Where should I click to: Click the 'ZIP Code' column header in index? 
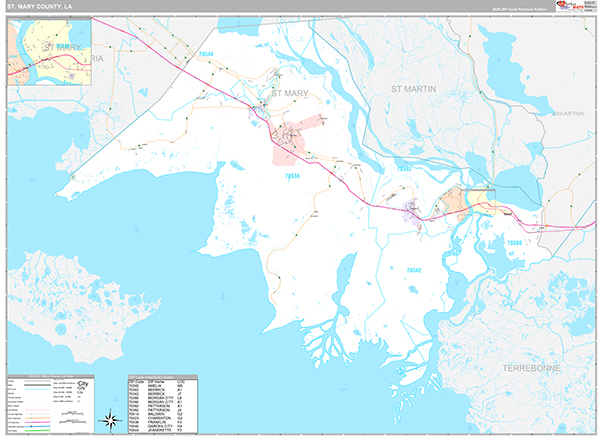[136, 381]
